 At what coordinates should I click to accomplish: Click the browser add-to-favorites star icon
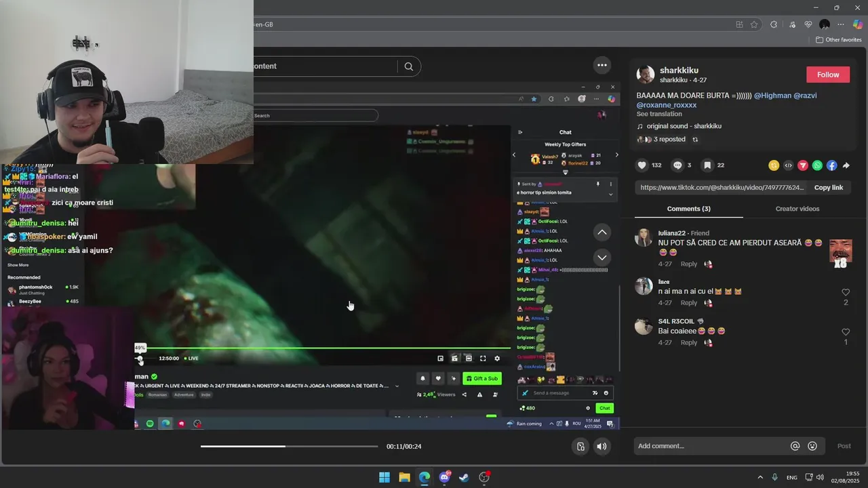click(x=754, y=24)
